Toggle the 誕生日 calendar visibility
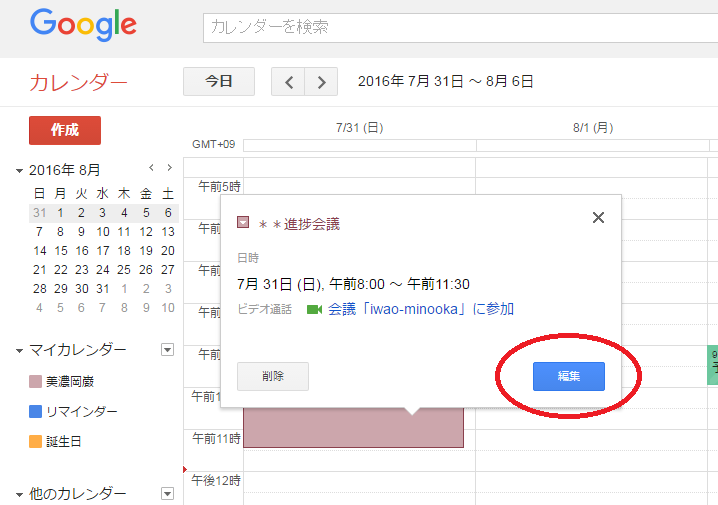The height and width of the screenshot is (505, 718). (37, 440)
